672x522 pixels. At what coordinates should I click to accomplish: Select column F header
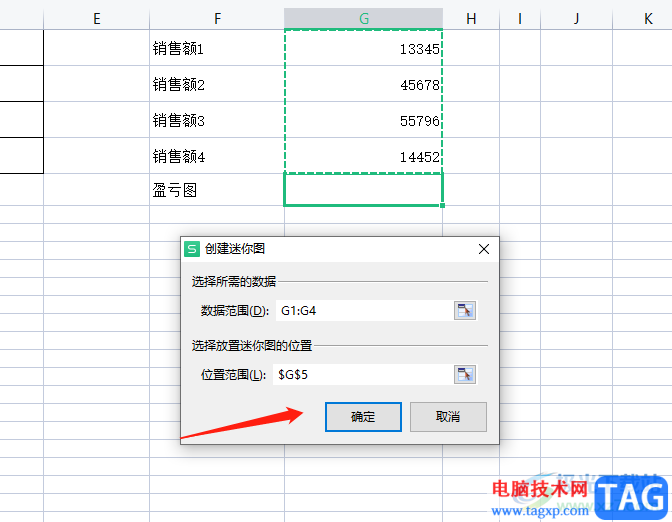(217, 18)
